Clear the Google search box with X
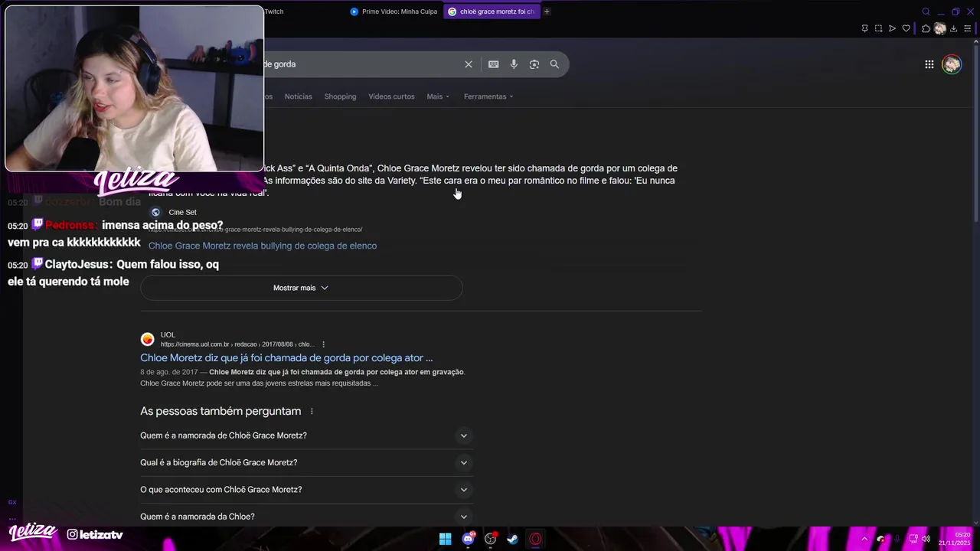The width and height of the screenshot is (980, 551). pyautogui.click(x=469, y=64)
